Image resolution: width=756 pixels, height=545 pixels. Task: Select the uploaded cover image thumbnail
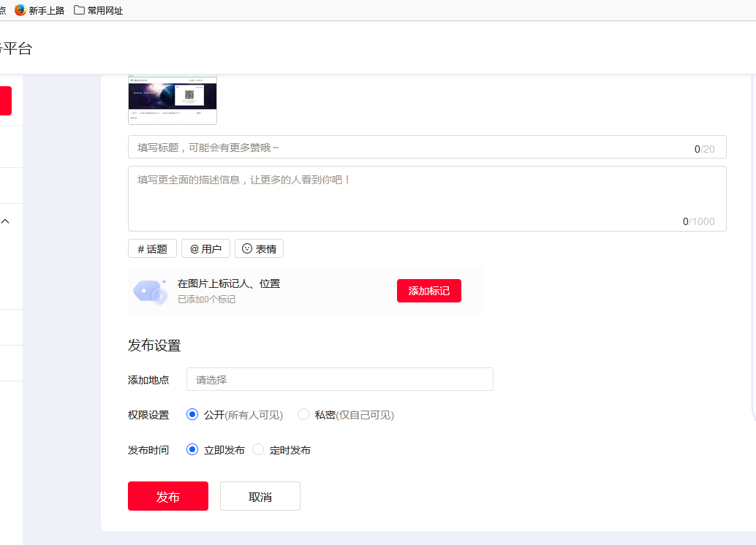[x=173, y=99]
